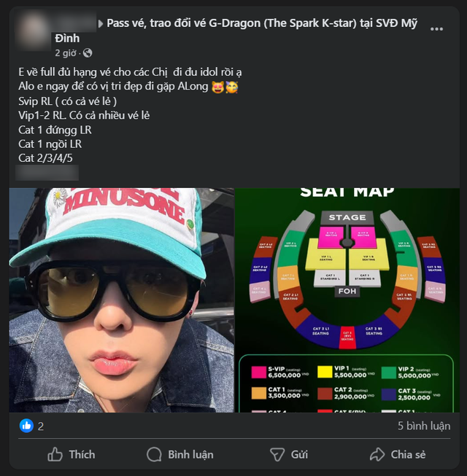The width and height of the screenshot is (467, 476).
Task: Show who reacted via the count 2
Action: [41, 426]
